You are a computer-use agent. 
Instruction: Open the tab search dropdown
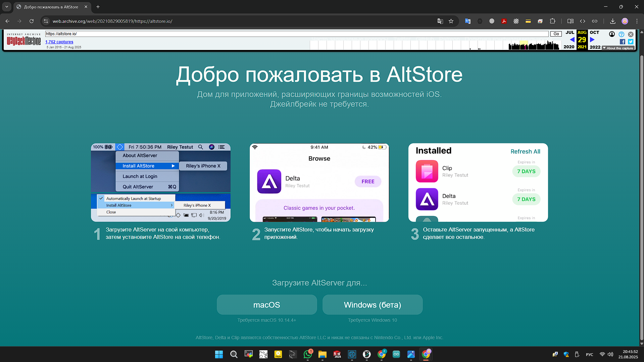click(6, 7)
